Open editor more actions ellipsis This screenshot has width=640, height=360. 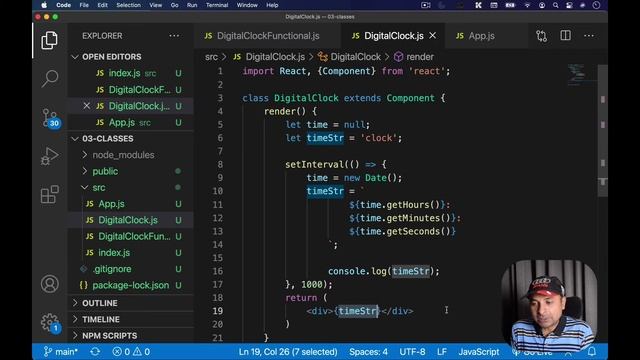[x=589, y=36]
